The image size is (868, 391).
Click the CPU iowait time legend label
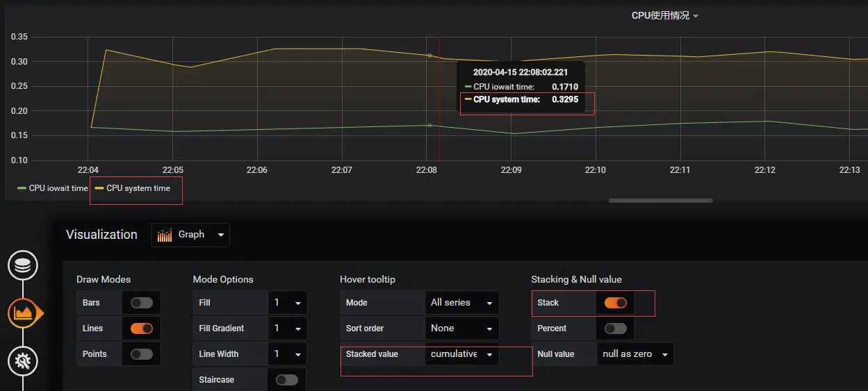(x=58, y=188)
